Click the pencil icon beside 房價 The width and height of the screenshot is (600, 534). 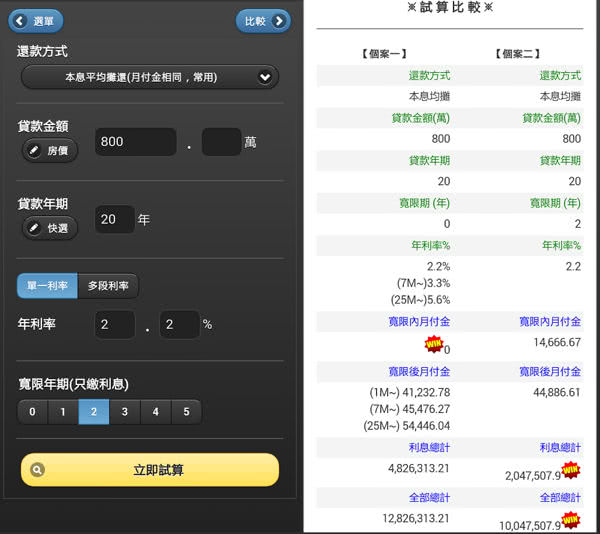point(34,150)
